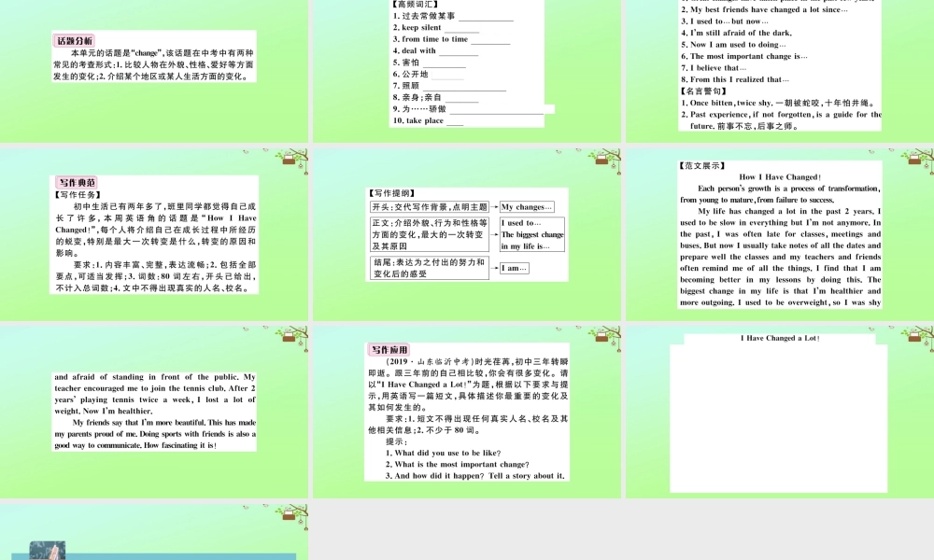Click sentence '8. From this I realized that…'

[735, 79]
